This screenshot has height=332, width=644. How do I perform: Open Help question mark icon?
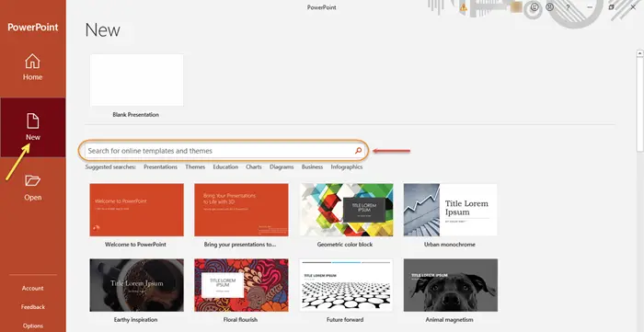click(568, 7)
